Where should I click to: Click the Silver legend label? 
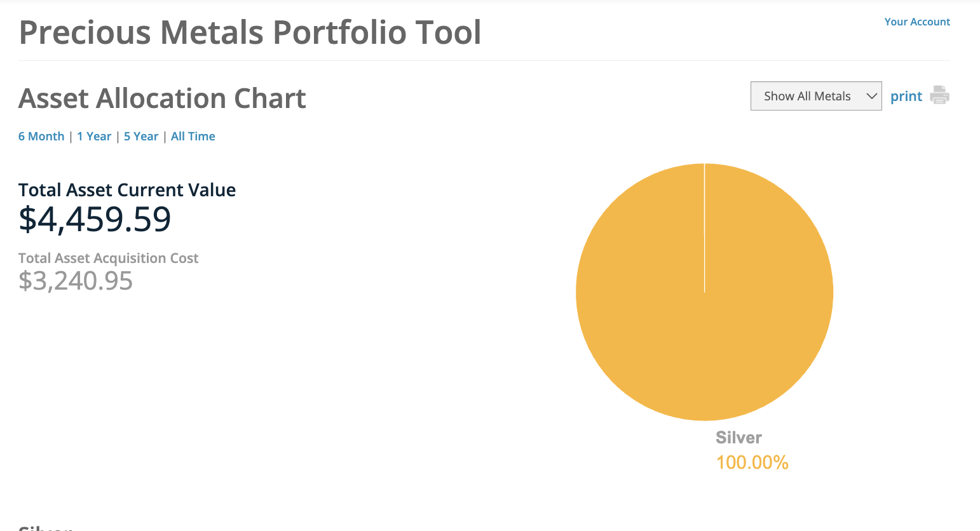click(x=738, y=438)
